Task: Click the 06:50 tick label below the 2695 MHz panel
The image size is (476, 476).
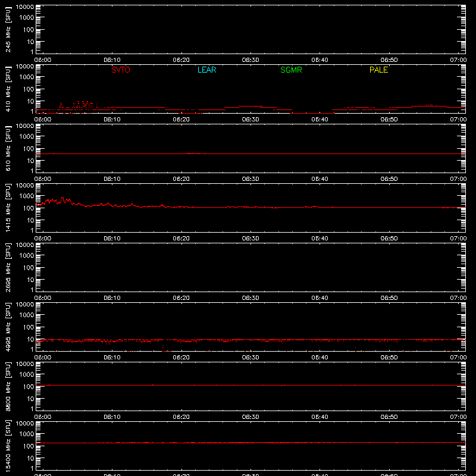Action: [x=389, y=298]
